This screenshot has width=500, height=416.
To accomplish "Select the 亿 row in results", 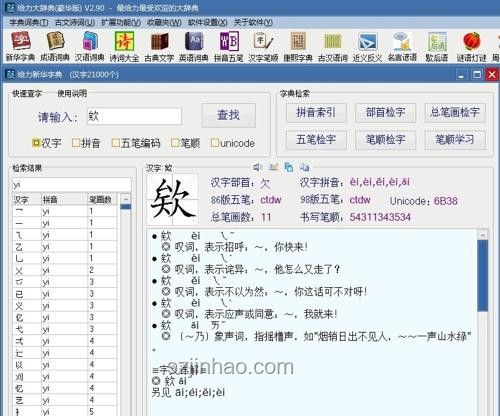I will point(65,318).
